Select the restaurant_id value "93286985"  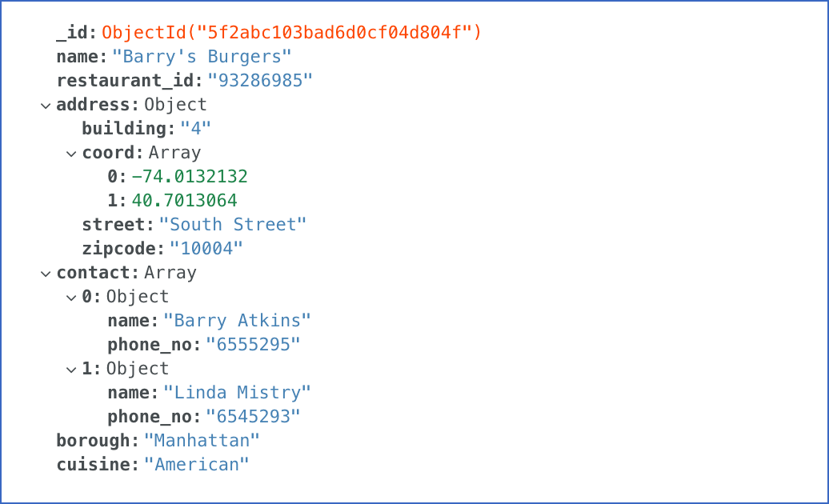(x=259, y=81)
